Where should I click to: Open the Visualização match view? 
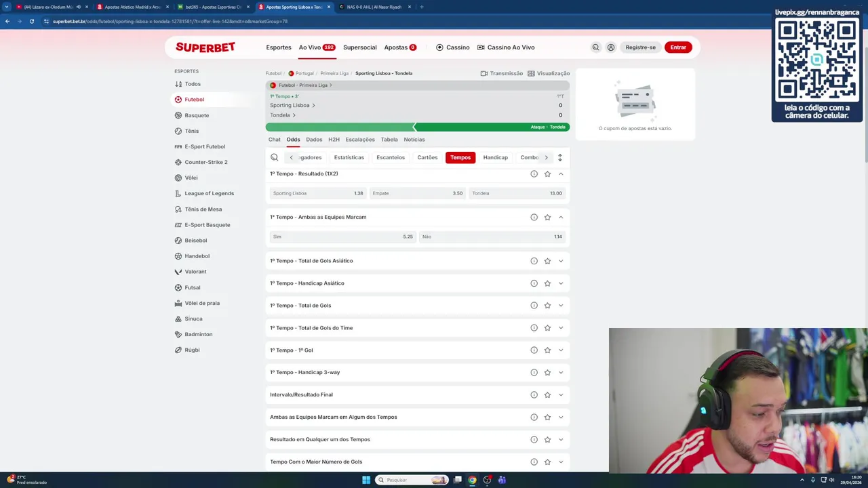coord(549,73)
